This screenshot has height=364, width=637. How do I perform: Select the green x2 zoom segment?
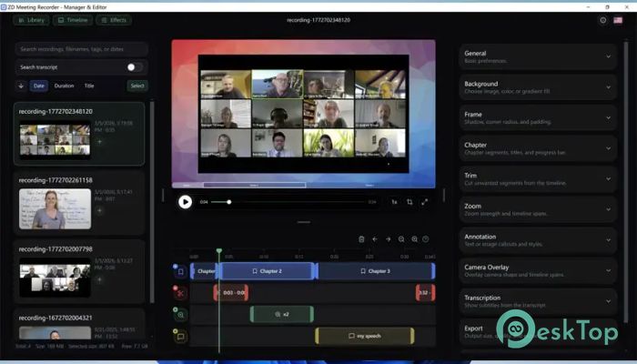coord(282,315)
